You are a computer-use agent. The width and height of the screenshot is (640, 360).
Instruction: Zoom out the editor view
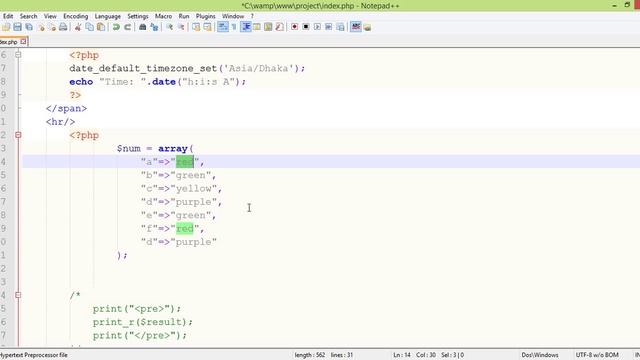[181, 27]
